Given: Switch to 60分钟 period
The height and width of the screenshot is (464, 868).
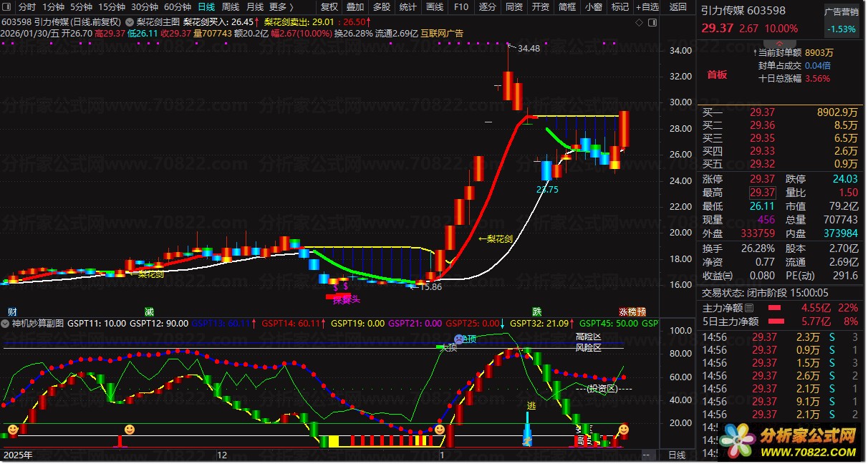Looking at the screenshot, I should pos(178,6).
